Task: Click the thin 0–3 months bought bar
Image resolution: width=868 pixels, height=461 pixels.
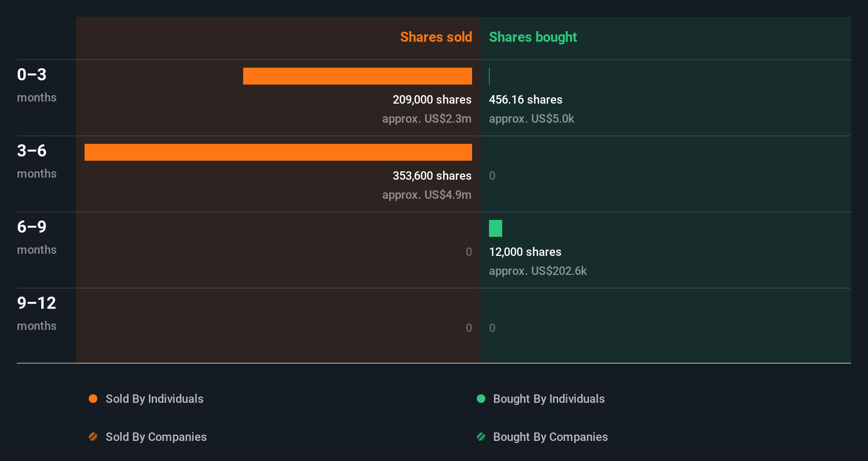Action: pos(490,76)
